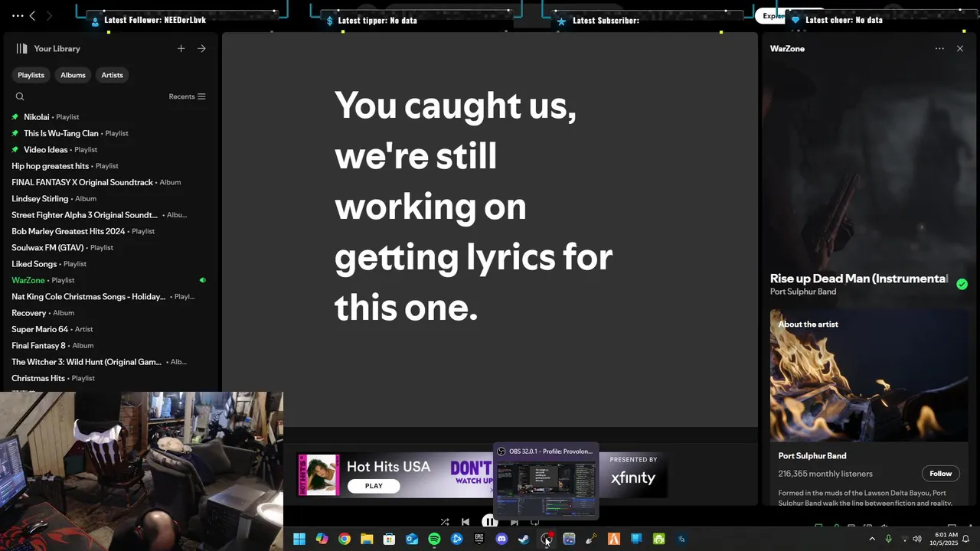Open Microsoft Store from the taskbar
980x551 pixels.
coord(389,539)
